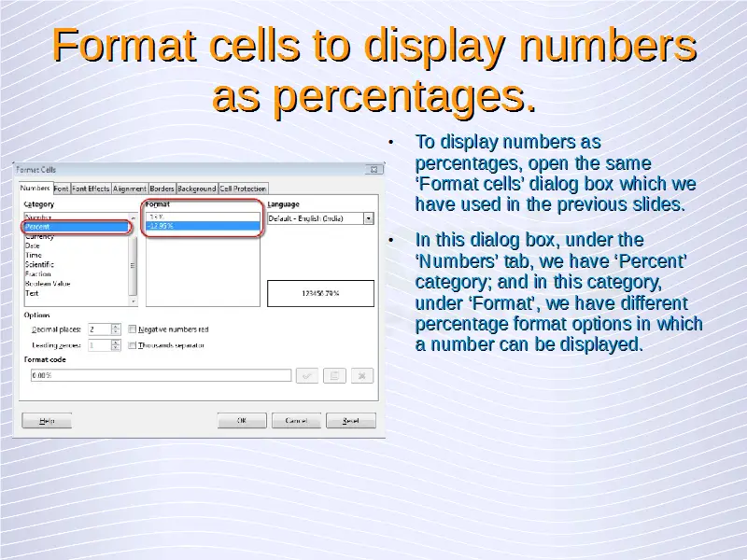Click the Add format code checkmark icon
Viewport: 747px width, 560px height.
pos(307,376)
